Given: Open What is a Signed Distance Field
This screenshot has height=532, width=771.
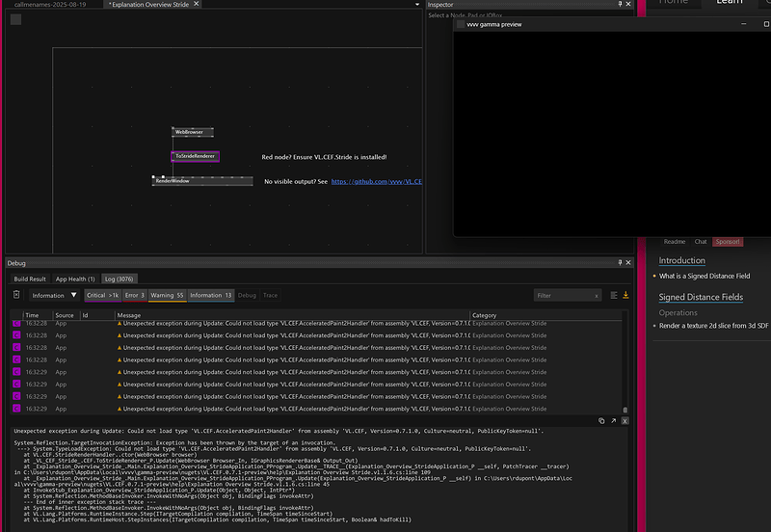Looking at the screenshot, I should coord(705,276).
